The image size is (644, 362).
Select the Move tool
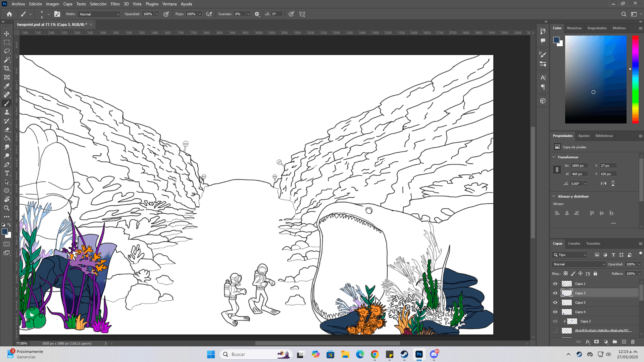pyautogui.click(x=7, y=34)
